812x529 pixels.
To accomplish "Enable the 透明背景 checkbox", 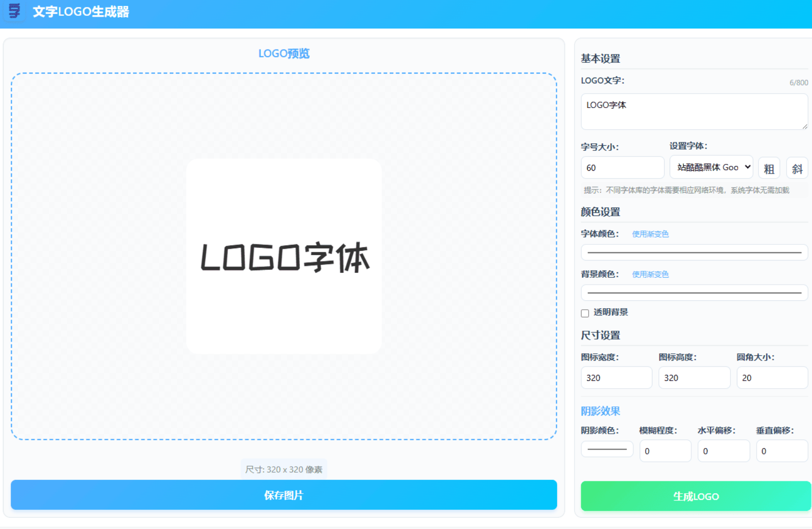I will point(585,313).
